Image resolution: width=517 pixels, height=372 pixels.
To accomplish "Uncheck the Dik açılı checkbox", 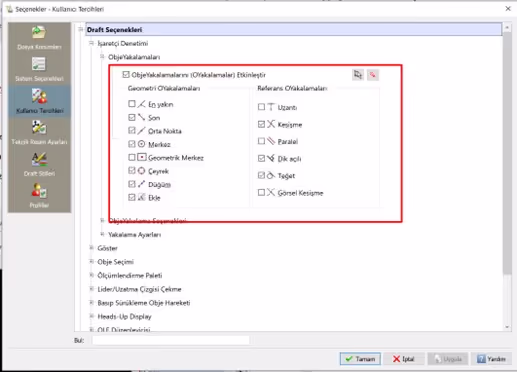I will 261,158.
